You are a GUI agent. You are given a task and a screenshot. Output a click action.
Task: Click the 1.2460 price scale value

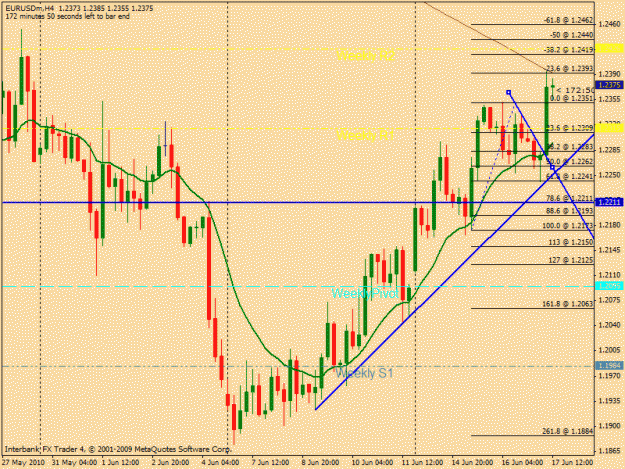[x=609, y=24]
